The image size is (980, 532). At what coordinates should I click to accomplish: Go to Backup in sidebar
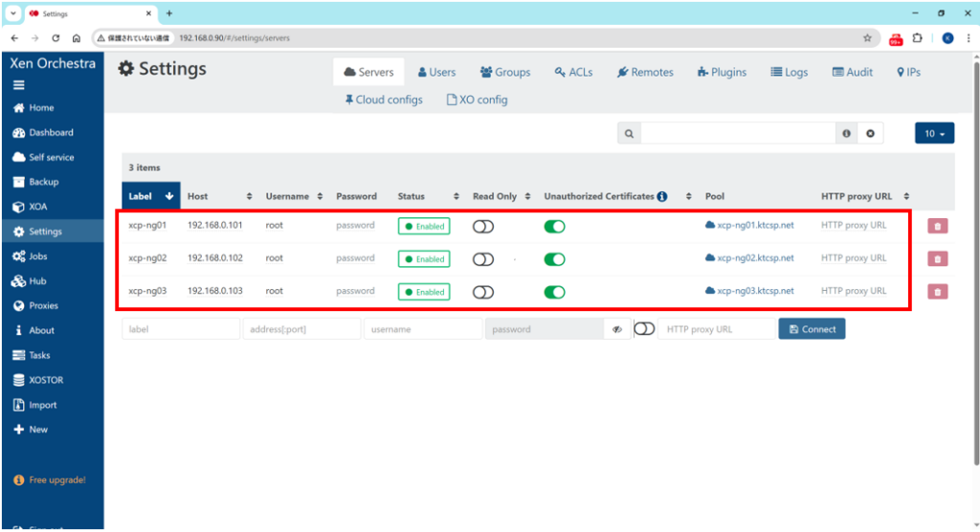coord(43,182)
